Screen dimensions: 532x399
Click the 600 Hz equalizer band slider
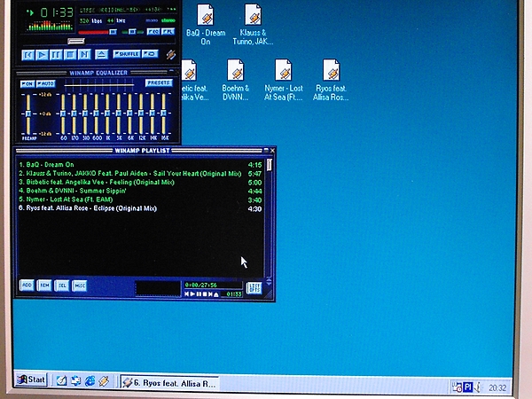[97, 113]
